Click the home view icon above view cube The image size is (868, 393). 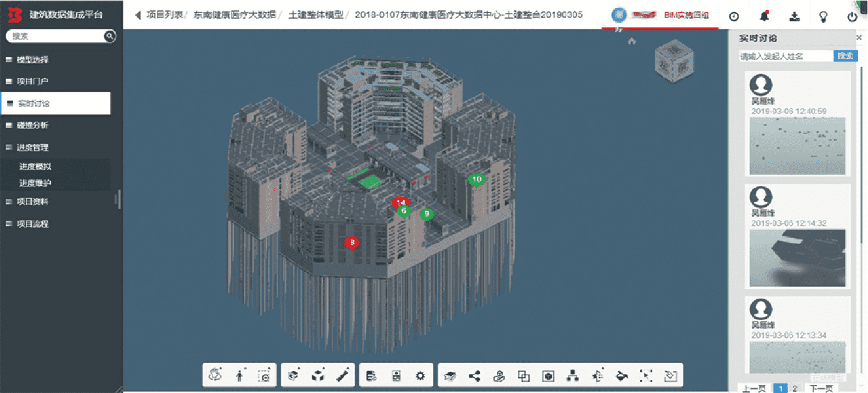[632, 41]
